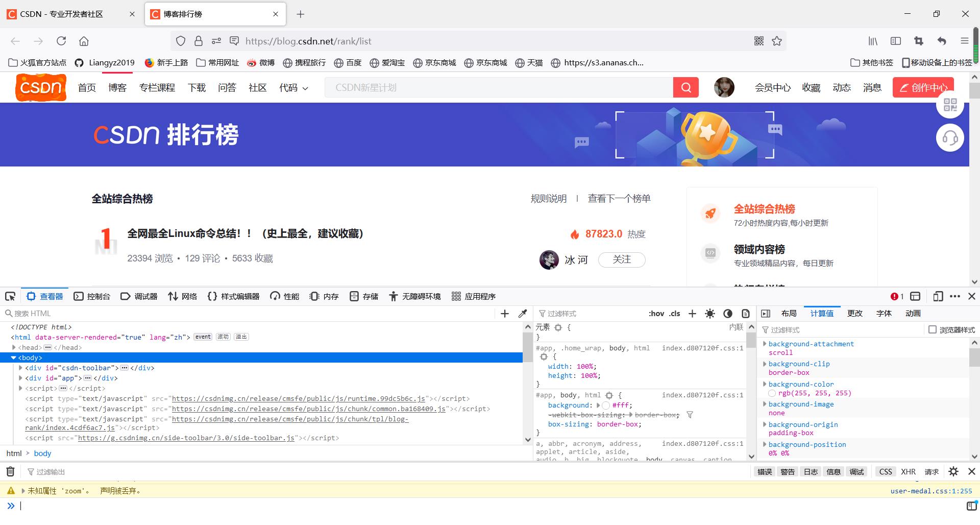
Task: Open the 创作中心 creator center button
Action: point(923,88)
